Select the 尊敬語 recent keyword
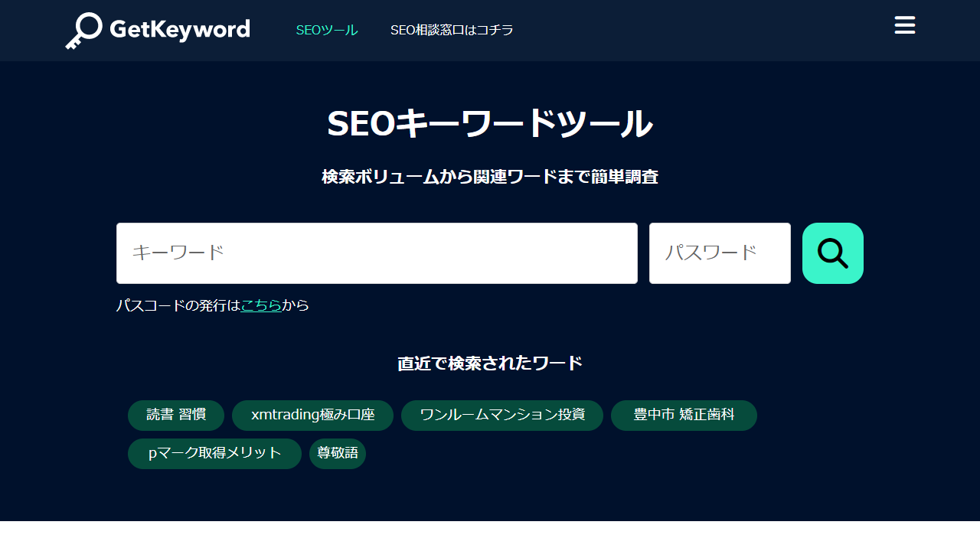980x551 pixels. point(338,454)
